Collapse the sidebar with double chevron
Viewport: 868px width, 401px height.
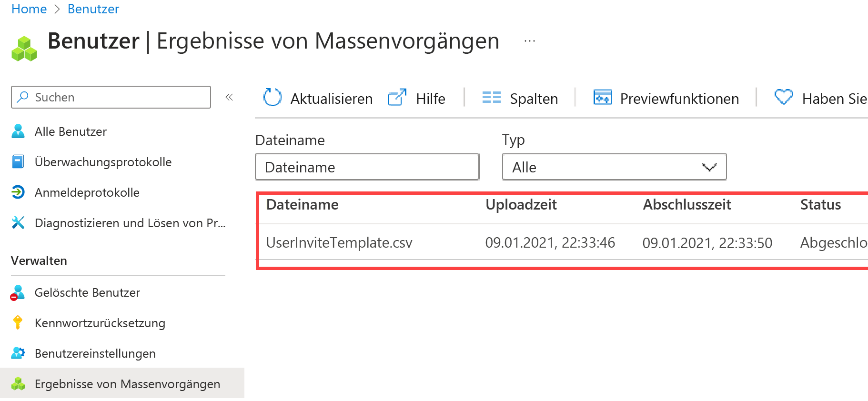coord(229,97)
